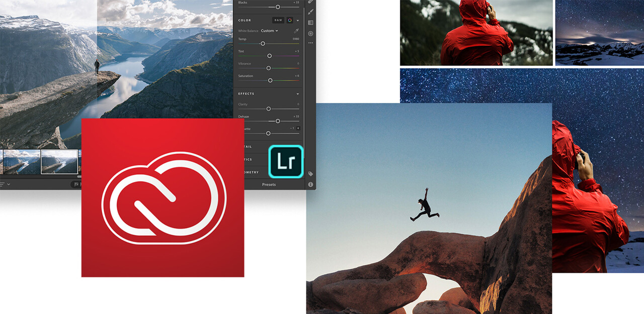The width and height of the screenshot is (644, 314).
Task: Click the Dehaze value +33
Action: click(x=296, y=117)
